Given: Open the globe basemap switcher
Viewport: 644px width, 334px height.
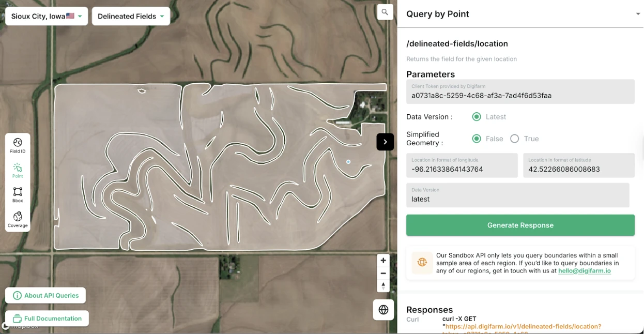Looking at the screenshot, I should pos(384,310).
